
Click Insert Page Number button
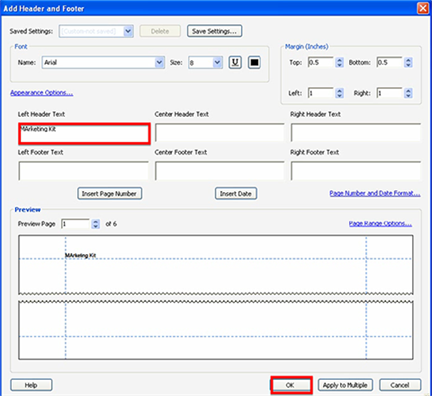[x=110, y=194]
